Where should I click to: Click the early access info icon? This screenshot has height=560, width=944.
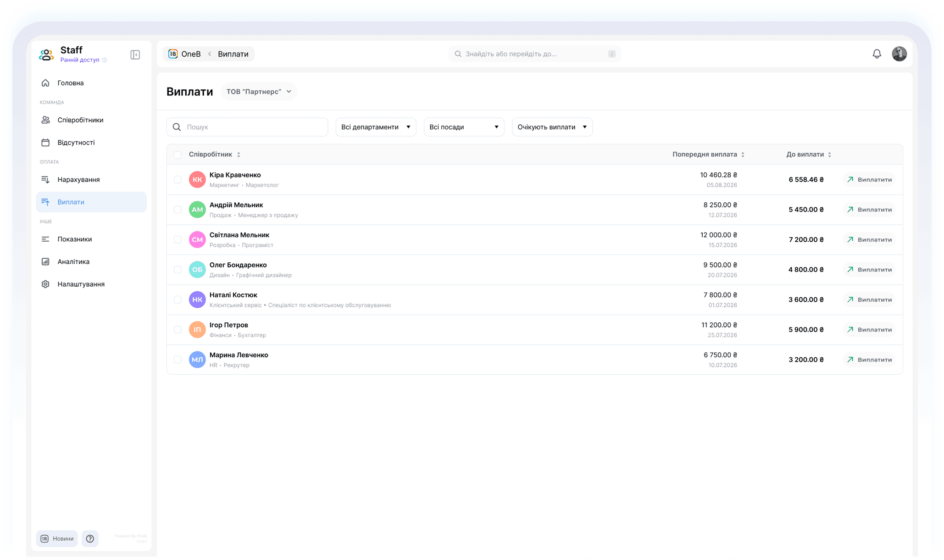click(105, 60)
